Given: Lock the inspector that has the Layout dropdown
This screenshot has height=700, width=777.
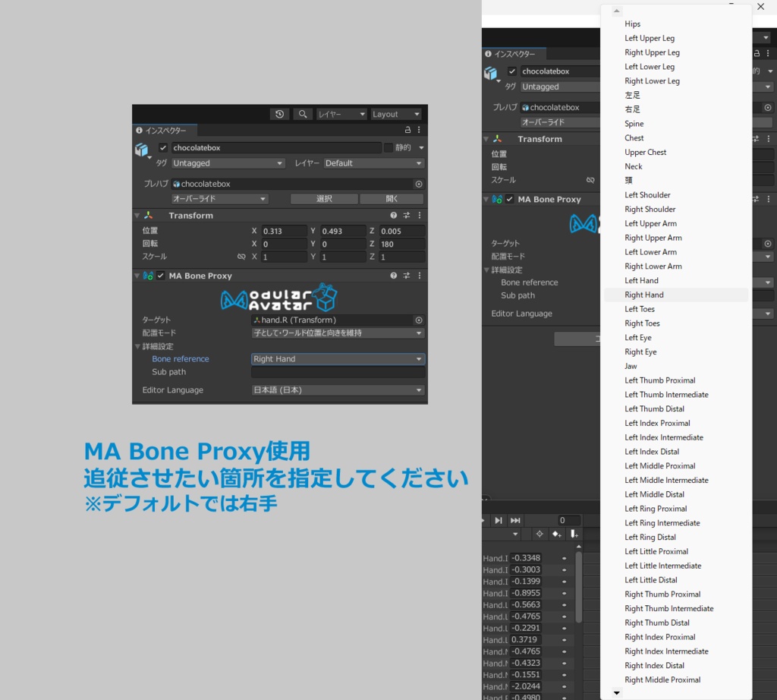Looking at the screenshot, I should click(x=407, y=130).
